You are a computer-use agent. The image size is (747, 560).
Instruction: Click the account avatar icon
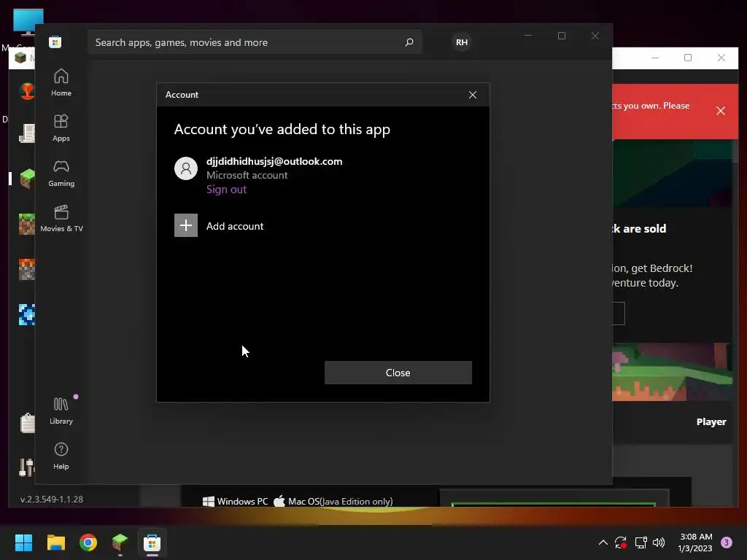(186, 168)
